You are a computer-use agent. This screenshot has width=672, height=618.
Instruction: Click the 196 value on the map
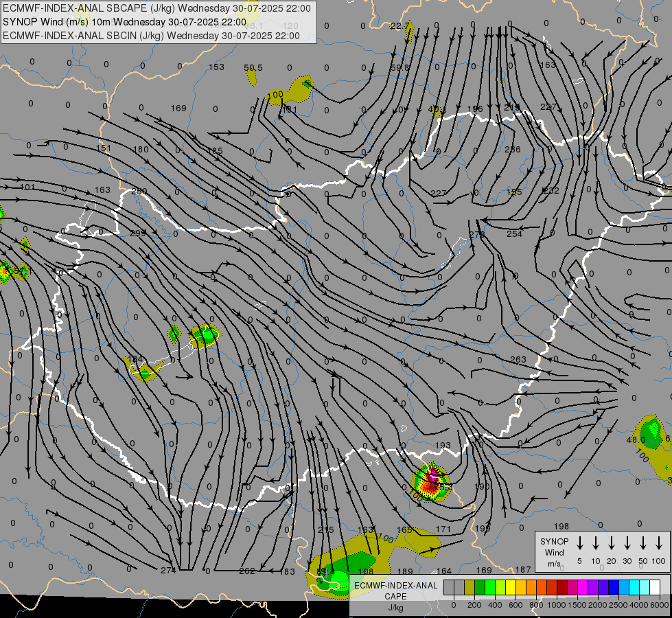point(475,109)
